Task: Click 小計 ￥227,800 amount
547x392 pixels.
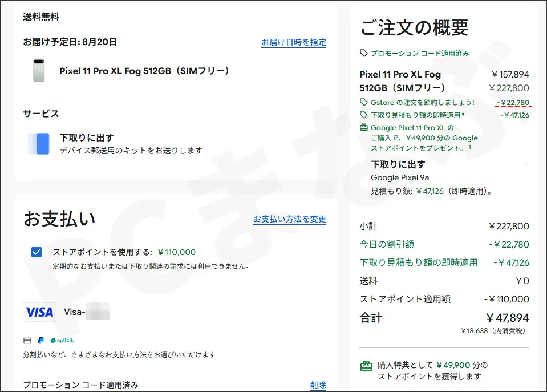Action: tap(509, 226)
